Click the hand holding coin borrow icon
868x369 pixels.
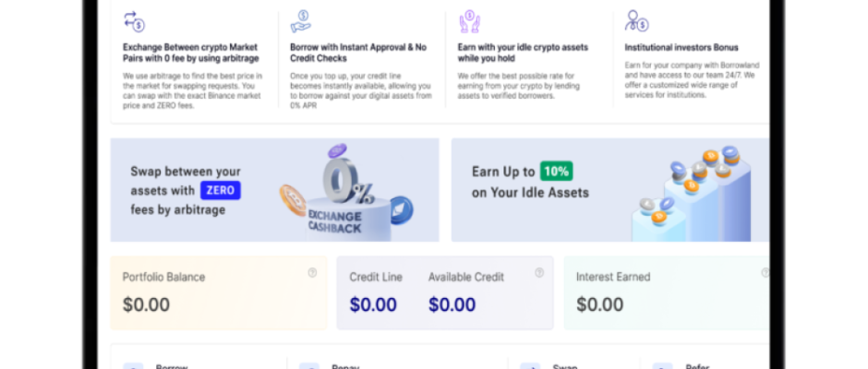pos(301,21)
